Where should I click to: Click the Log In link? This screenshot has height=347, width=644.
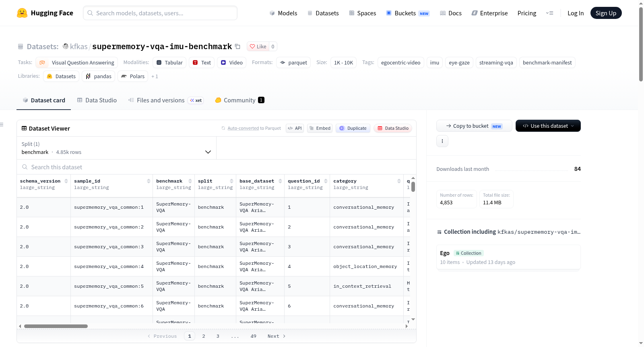click(576, 13)
